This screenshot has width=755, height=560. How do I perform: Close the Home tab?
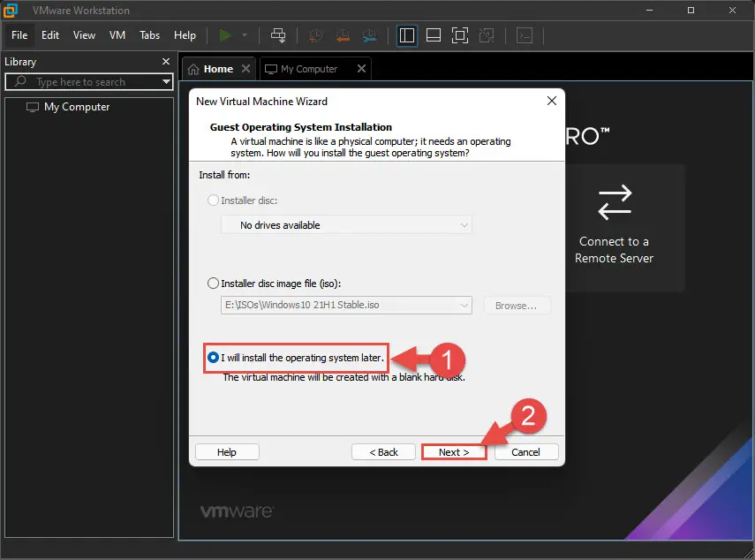245,68
